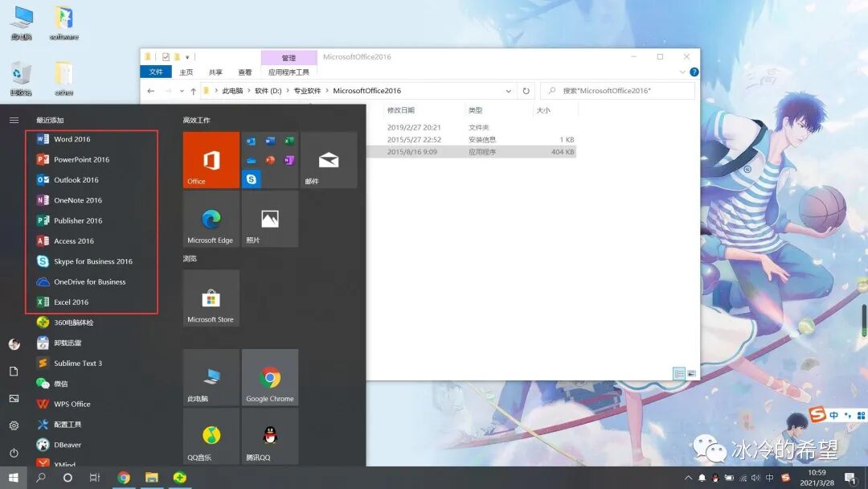Viewport: 868px width, 489px height.
Task: Open Documents icon in Start sidebar
Action: point(14,371)
